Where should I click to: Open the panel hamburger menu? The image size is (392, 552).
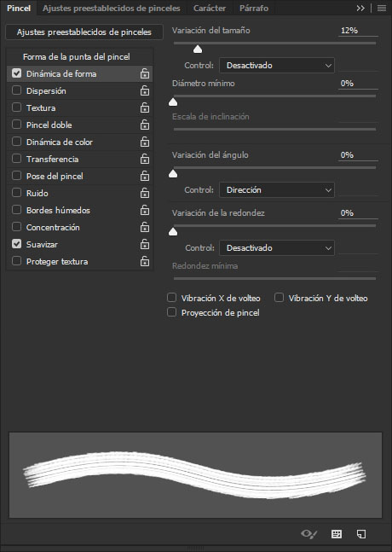382,8
